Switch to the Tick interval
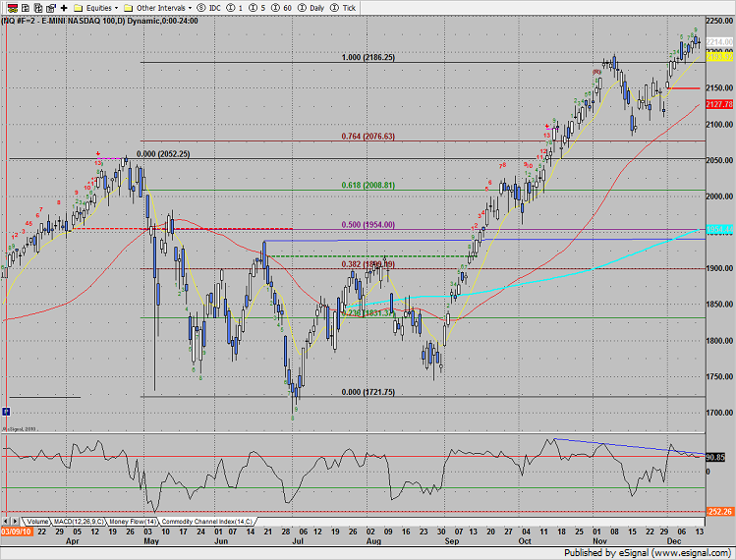 (343, 8)
